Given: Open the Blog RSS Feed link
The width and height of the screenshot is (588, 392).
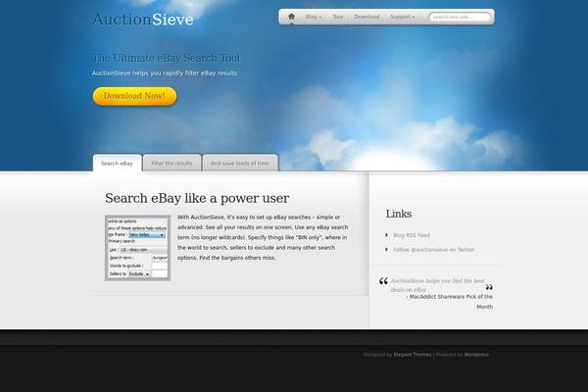Looking at the screenshot, I should coord(412,235).
